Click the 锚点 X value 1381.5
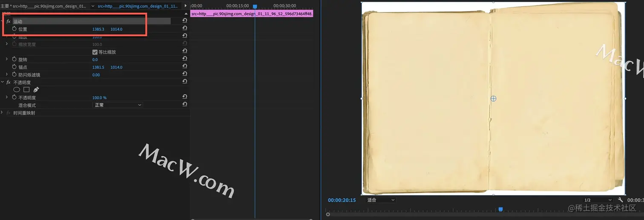This screenshot has width=644, height=220. [x=98, y=67]
